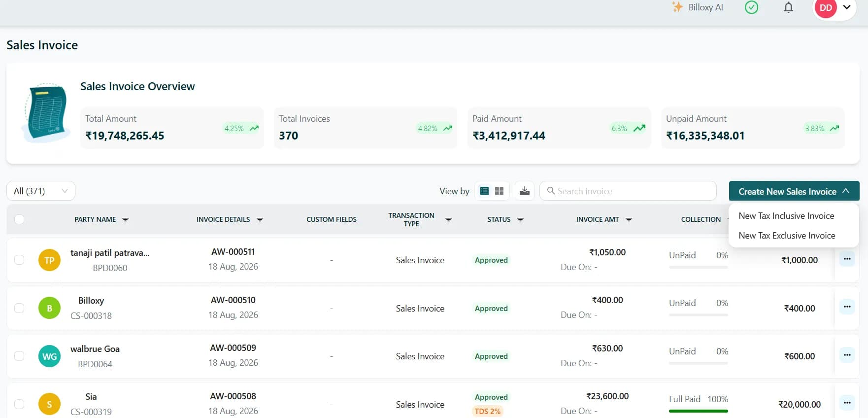Open invoice AW-000509
The width and height of the screenshot is (868, 418).
233,348
